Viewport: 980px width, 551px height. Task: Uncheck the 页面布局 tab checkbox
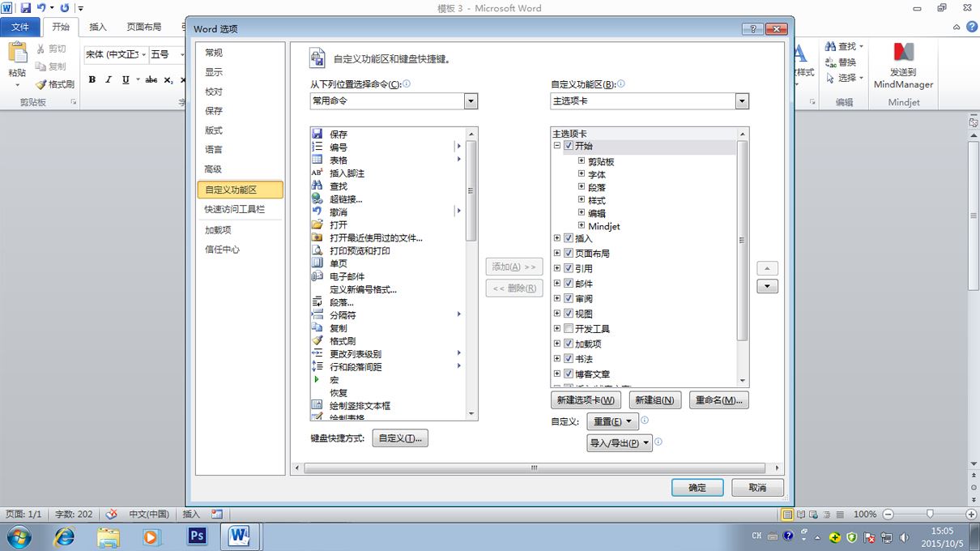pos(569,254)
